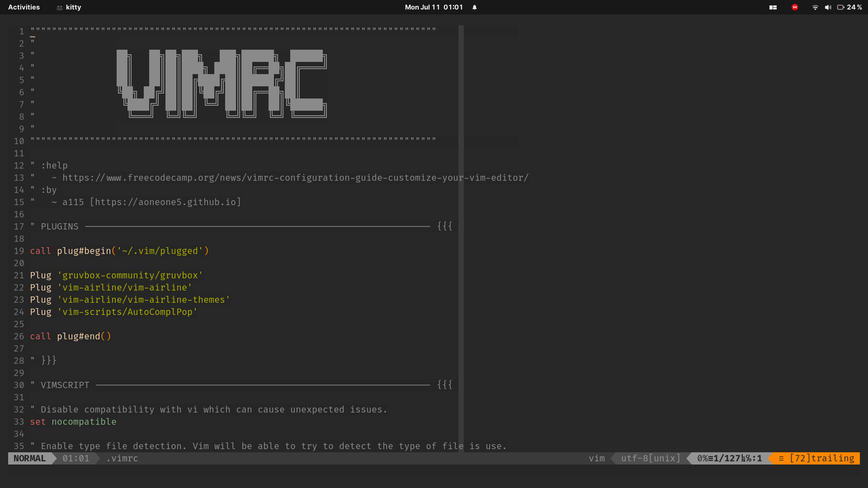Click the battery 24% indicator

click(849, 7)
